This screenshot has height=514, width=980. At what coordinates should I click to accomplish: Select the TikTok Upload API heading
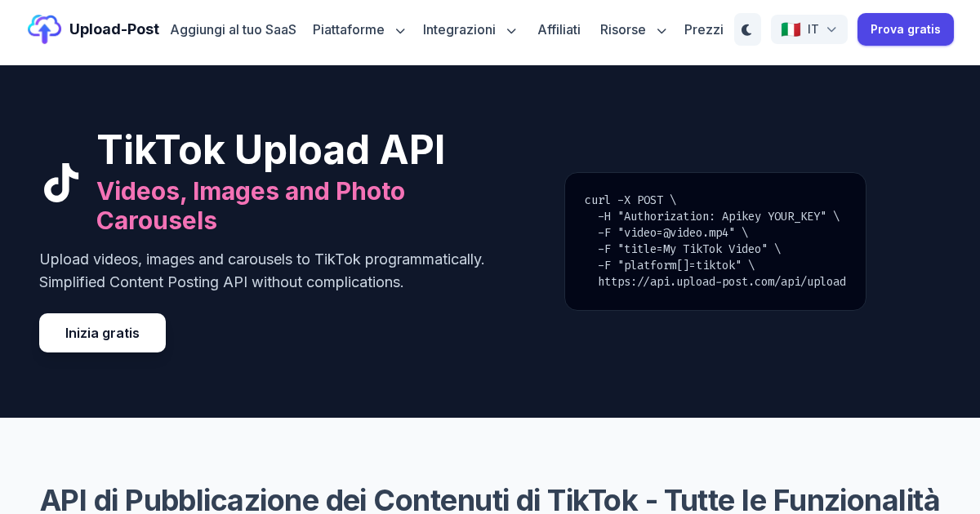pyautogui.click(x=271, y=150)
